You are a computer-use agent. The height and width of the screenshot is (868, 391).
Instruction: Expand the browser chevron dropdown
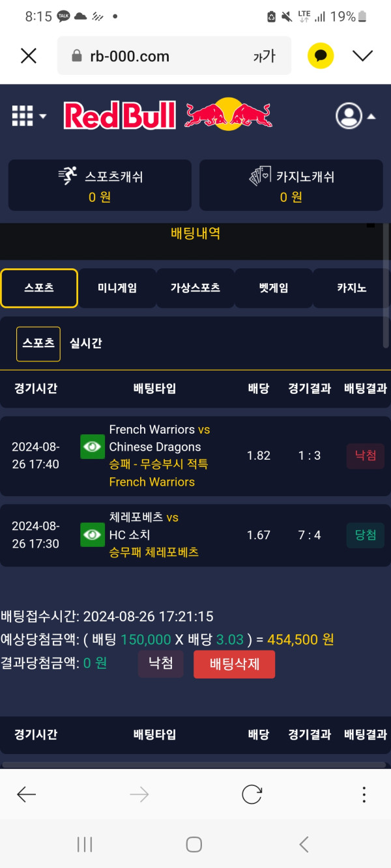point(362,56)
